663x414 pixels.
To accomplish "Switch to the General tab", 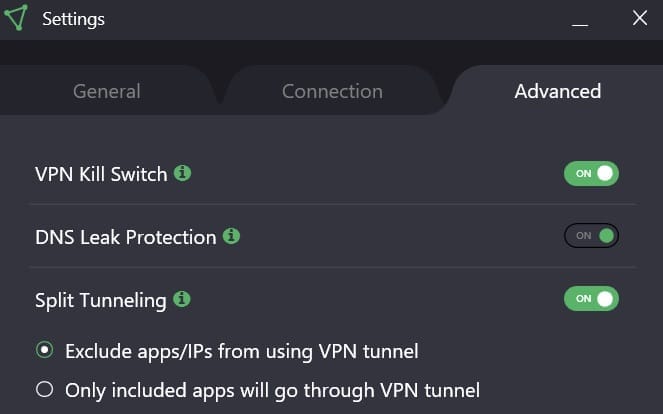I will click(x=106, y=92).
